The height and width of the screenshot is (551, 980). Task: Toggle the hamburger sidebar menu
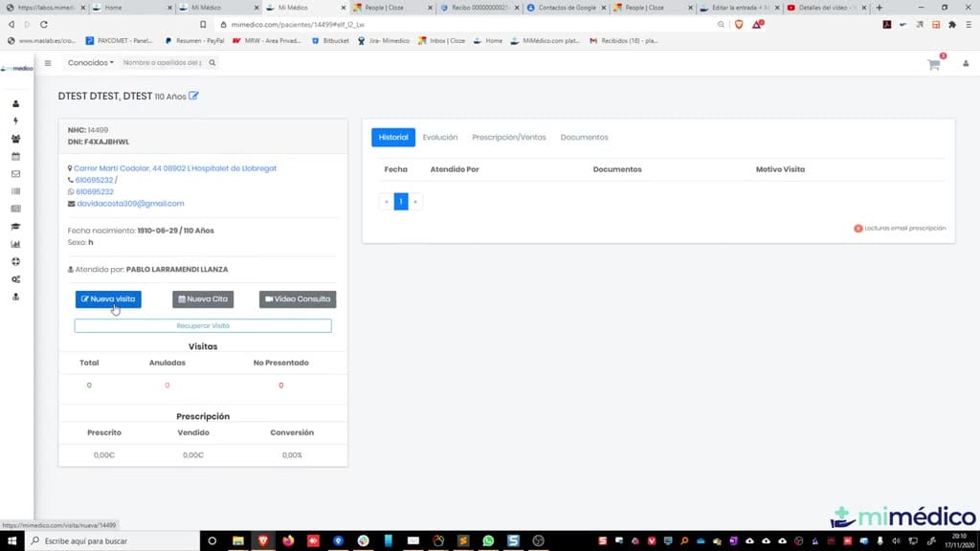point(48,63)
